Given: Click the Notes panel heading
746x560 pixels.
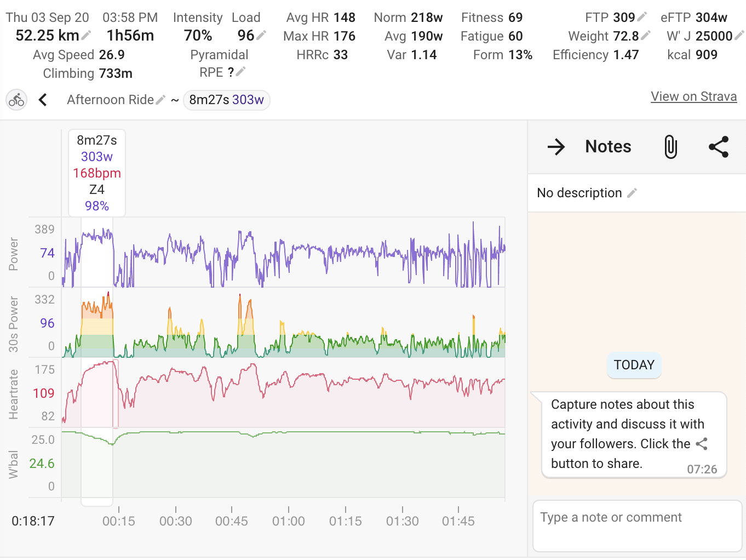Looking at the screenshot, I should point(608,147).
